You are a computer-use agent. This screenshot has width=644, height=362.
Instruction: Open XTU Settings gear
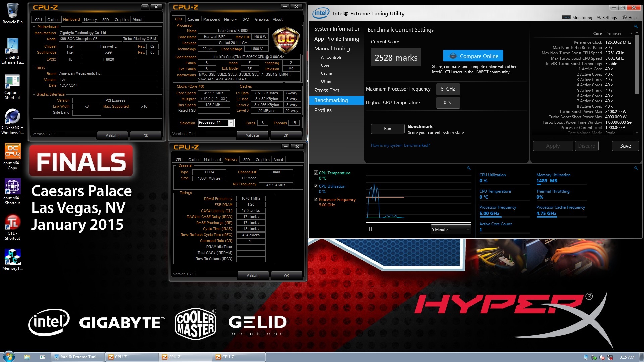click(x=607, y=18)
